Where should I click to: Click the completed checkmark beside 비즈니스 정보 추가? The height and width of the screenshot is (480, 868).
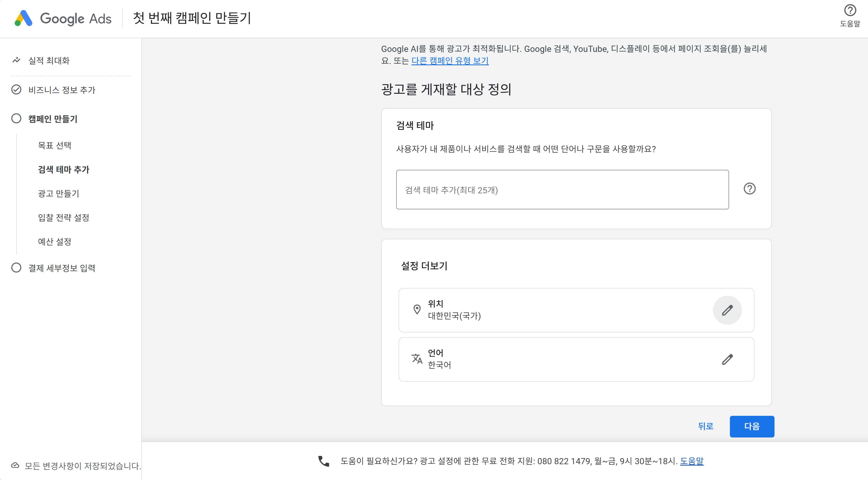pos(16,89)
